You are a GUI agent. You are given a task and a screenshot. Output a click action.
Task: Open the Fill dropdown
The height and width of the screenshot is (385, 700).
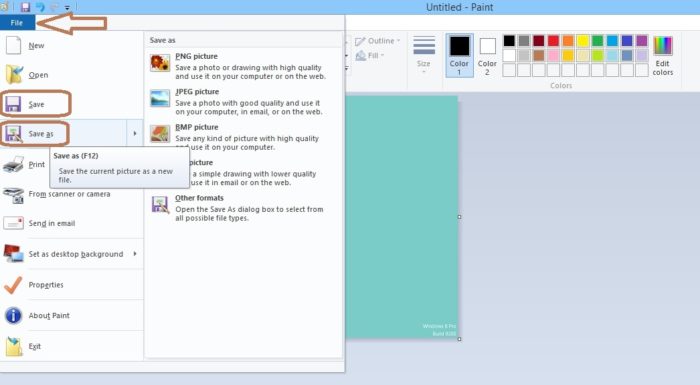pyautogui.click(x=370, y=55)
